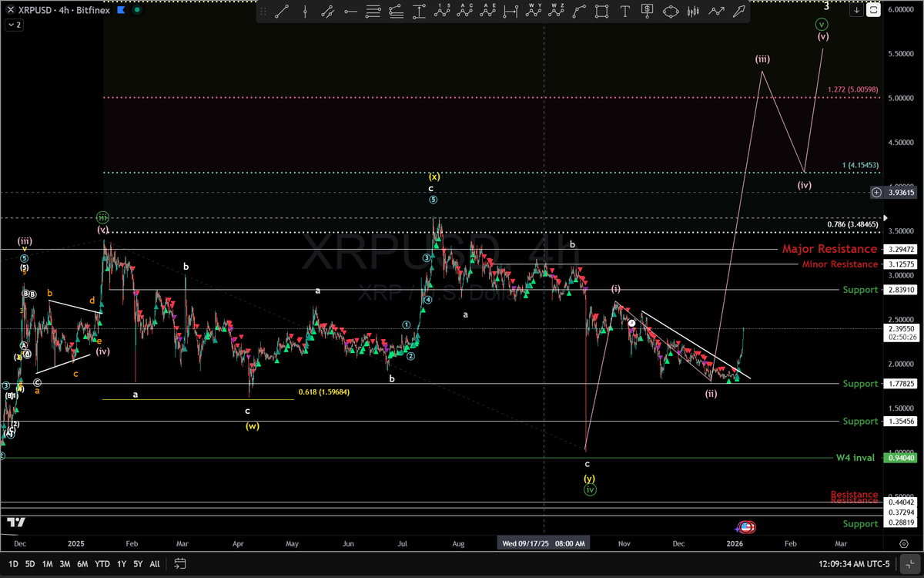This screenshot has height=578, width=924.
Task: Click the 1.272 (5.00598) Fibonacci level label
Action: point(853,90)
